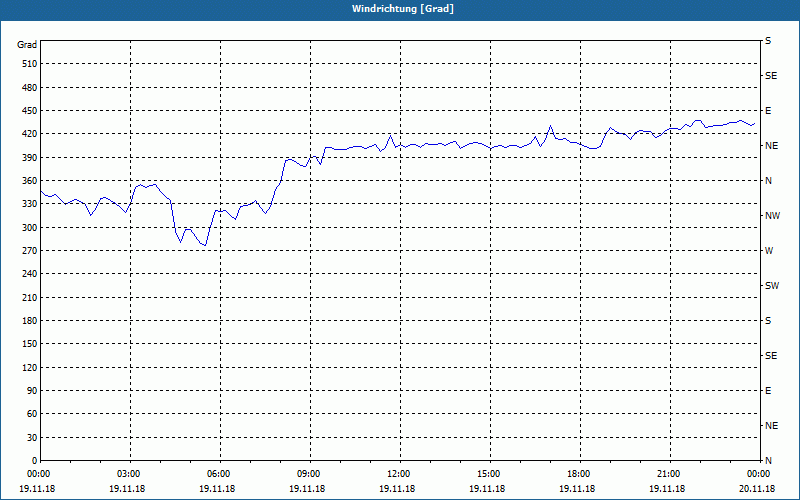Click the 'NW' compass label
The width and height of the screenshot is (800, 500).
tap(772, 216)
